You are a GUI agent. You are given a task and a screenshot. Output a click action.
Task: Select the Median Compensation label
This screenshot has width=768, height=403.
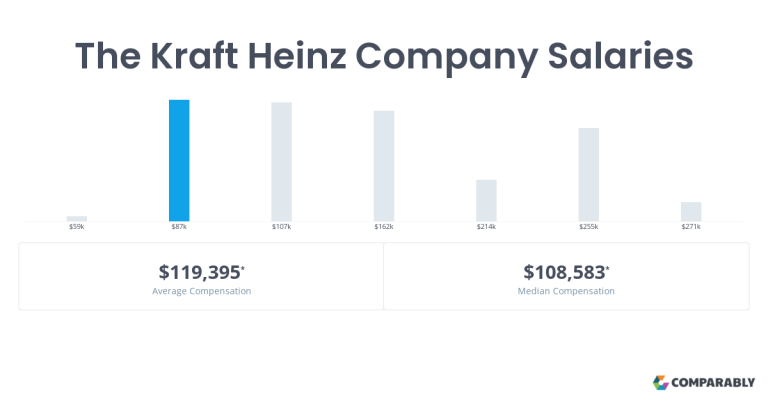click(566, 291)
